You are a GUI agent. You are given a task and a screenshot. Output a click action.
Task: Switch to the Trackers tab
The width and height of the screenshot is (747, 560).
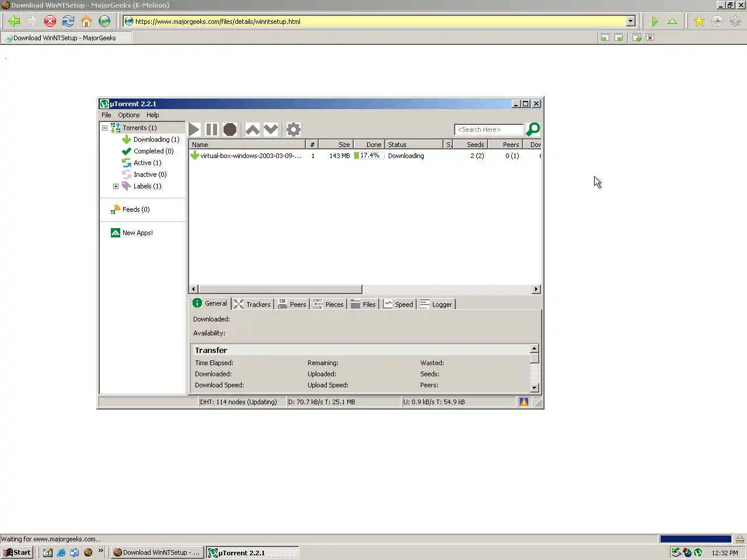[252, 304]
